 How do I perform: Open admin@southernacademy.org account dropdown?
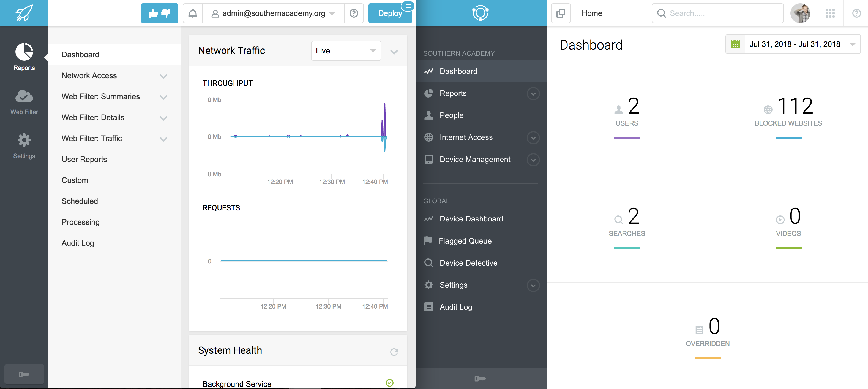pyautogui.click(x=273, y=13)
